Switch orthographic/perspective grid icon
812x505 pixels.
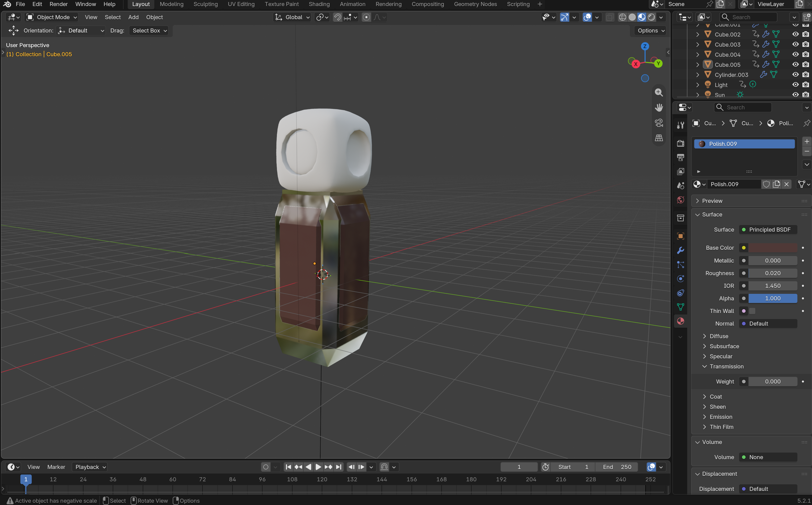click(659, 138)
